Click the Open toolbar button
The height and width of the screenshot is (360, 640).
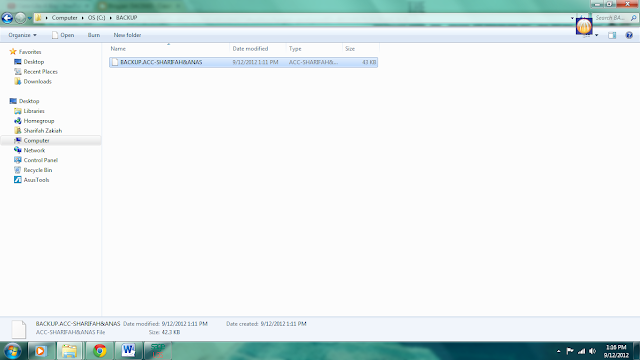pos(63,35)
